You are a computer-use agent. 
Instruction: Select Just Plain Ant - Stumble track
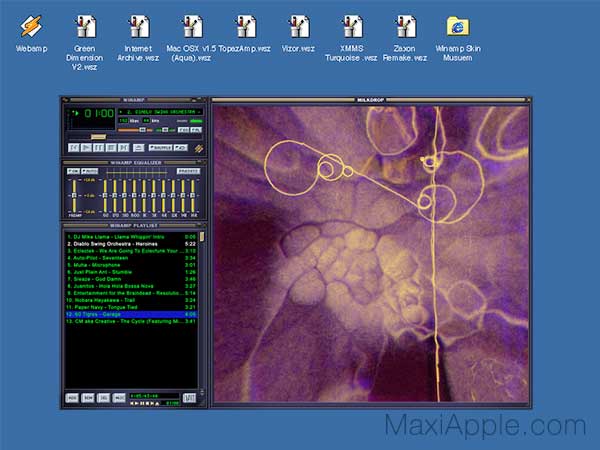[131, 272]
